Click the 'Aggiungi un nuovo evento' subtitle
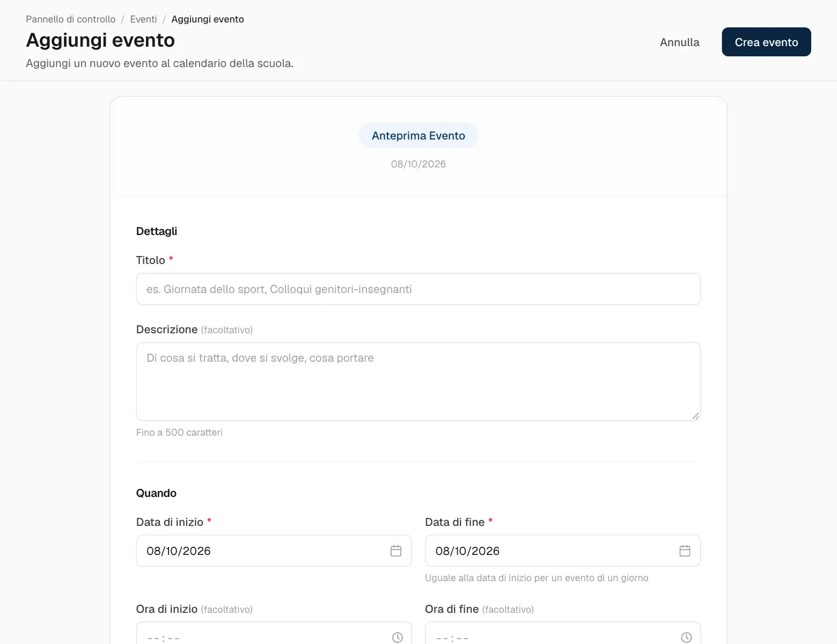This screenshot has height=644, width=837. pyautogui.click(x=160, y=63)
